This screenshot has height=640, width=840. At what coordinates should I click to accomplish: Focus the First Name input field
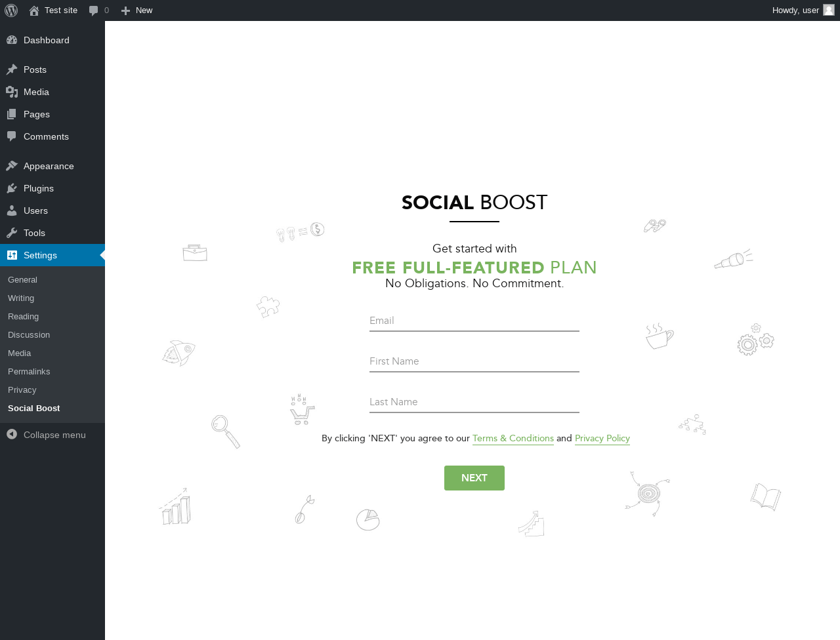[474, 361]
